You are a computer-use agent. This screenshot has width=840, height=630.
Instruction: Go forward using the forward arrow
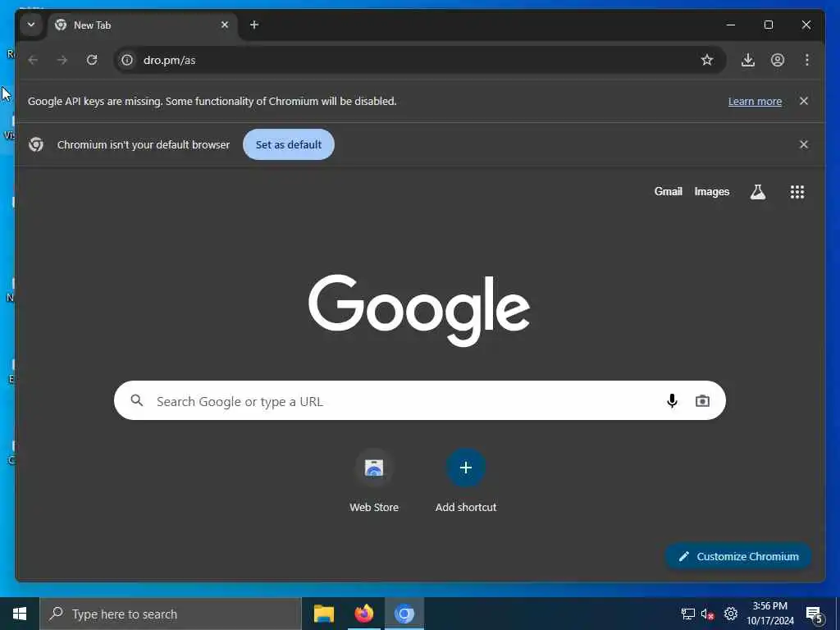(x=62, y=60)
